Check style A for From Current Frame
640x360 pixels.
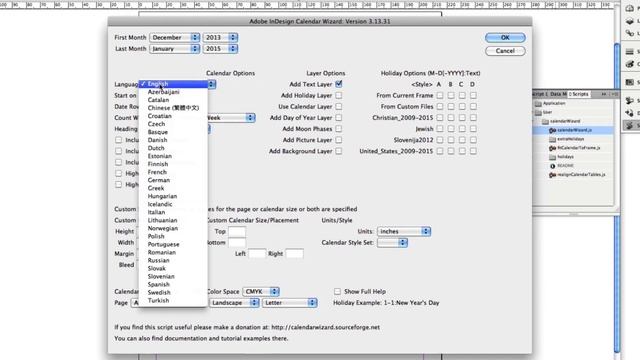click(440, 95)
